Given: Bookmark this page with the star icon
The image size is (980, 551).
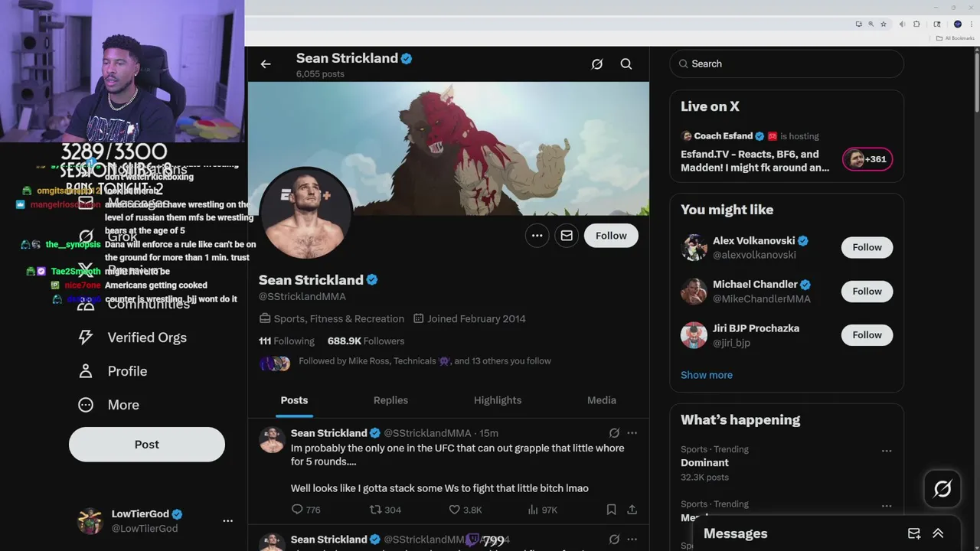Looking at the screenshot, I should (x=883, y=24).
